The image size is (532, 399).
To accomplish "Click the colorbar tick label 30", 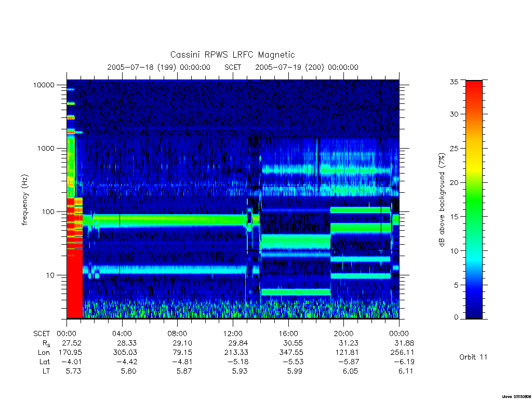I will (x=454, y=114).
